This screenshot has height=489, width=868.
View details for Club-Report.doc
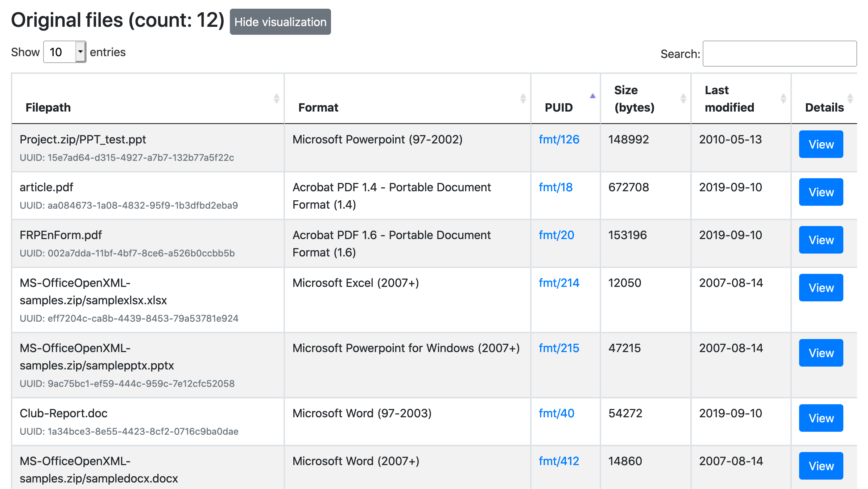tap(821, 418)
